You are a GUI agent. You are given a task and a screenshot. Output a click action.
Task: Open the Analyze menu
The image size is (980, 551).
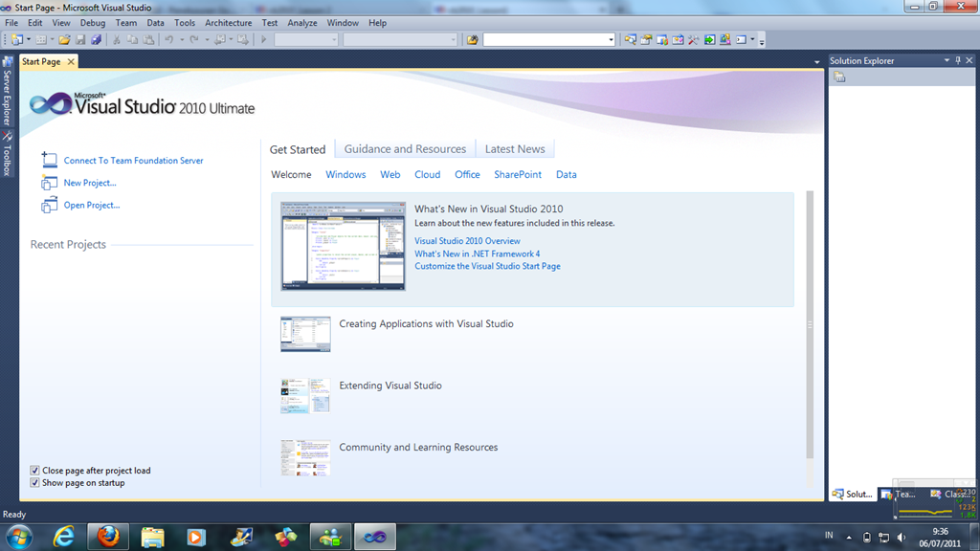(301, 23)
